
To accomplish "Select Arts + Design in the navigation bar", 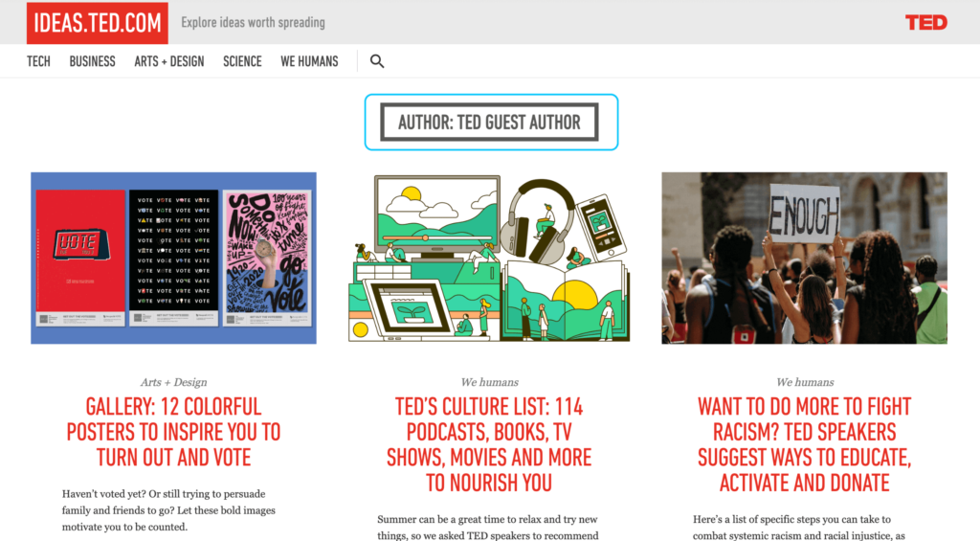I will 169,61.
